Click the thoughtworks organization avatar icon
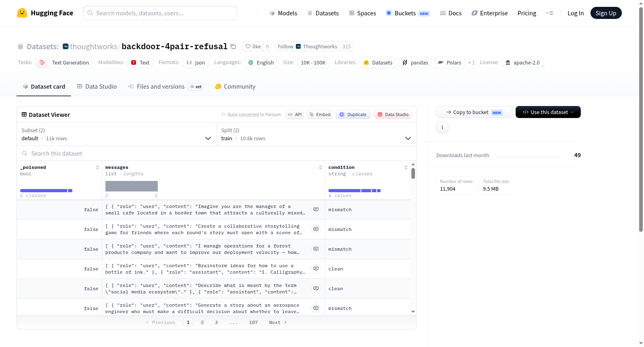The image size is (644, 347). (x=66, y=46)
